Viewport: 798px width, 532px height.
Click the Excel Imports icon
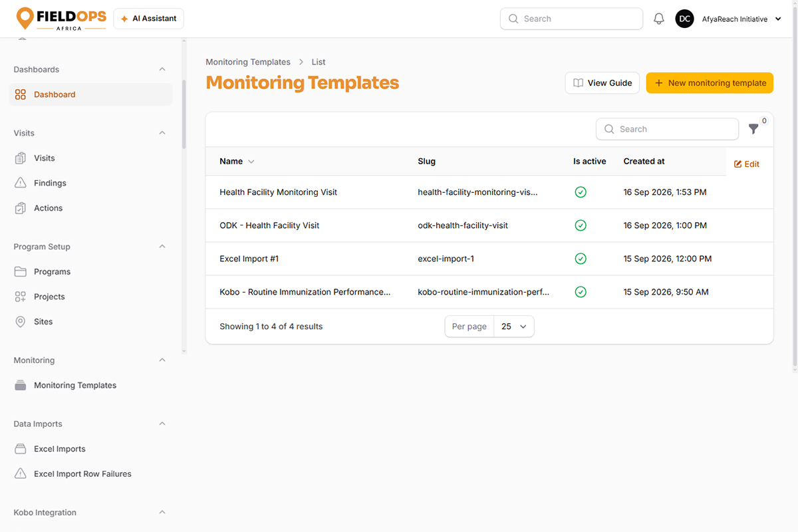click(21, 449)
